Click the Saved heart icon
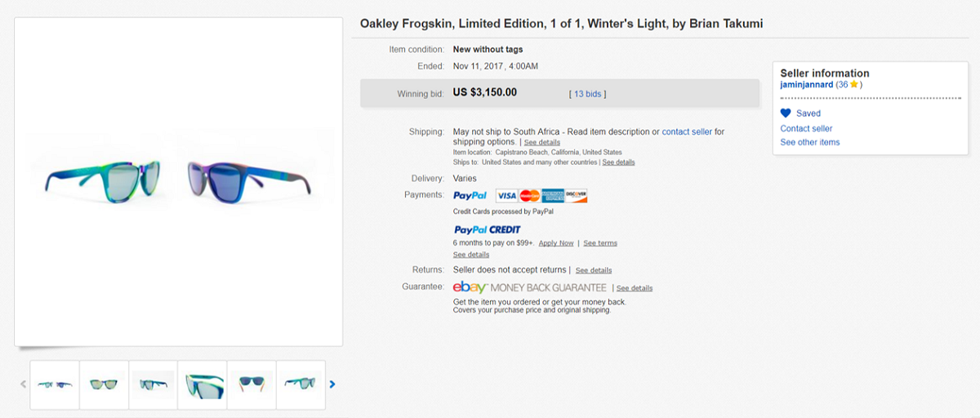The height and width of the screenshot is (418, 980). coord(786,113)
